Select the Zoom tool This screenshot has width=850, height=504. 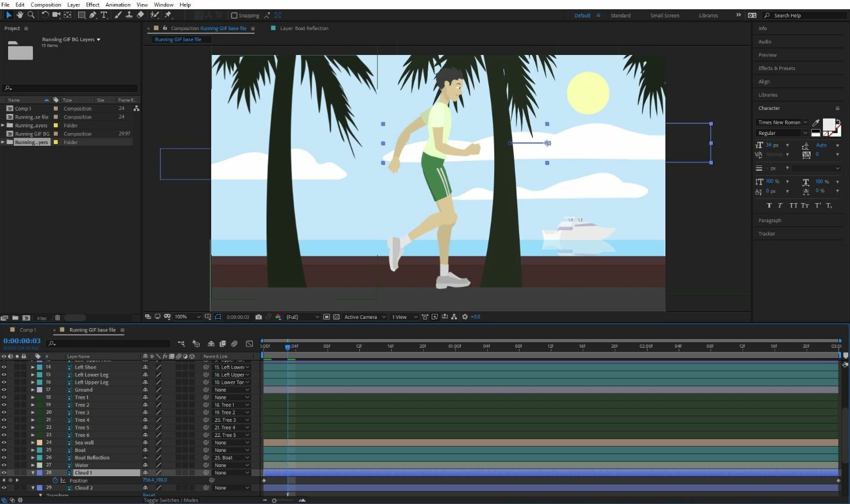click(31, 15)
